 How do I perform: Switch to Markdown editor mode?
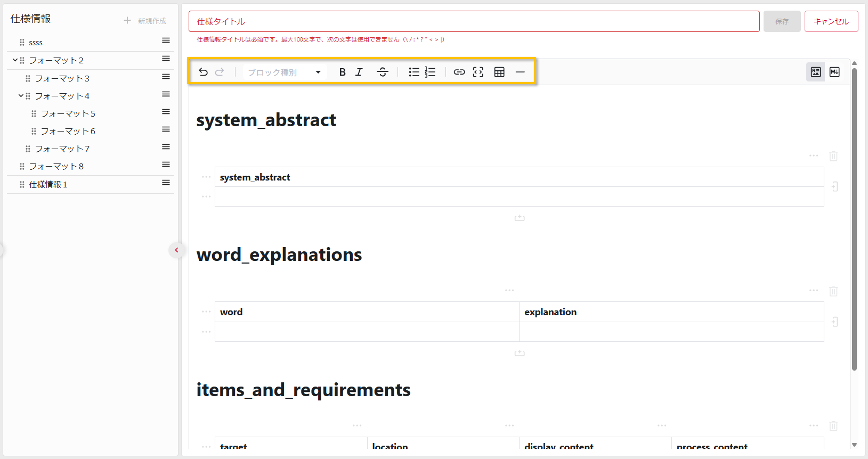coord(834,72)
